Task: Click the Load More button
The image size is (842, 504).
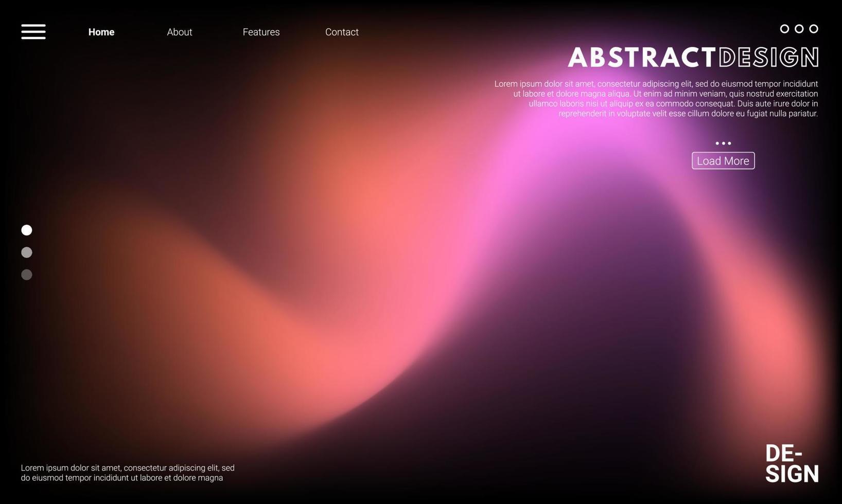Action: coord(723,160)
